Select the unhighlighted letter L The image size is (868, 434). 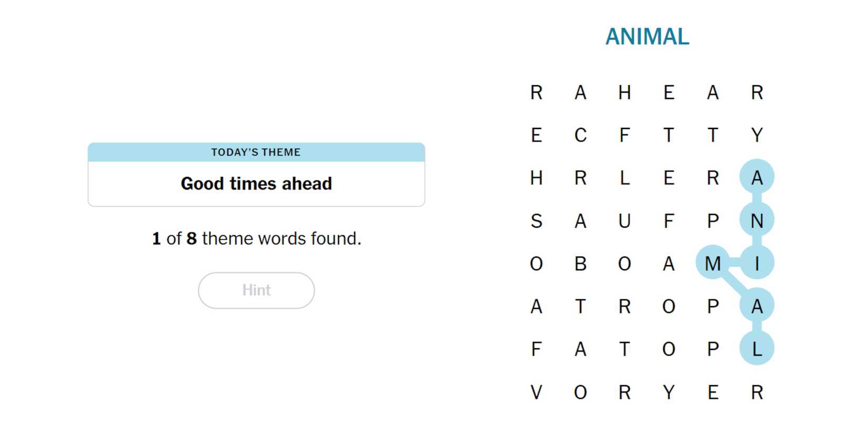click(x=624, y=178)
